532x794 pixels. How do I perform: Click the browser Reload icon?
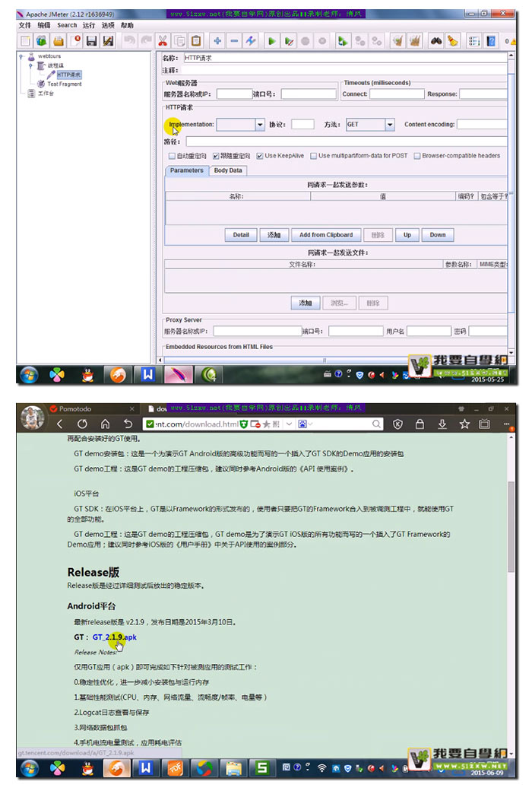point(82,424)
